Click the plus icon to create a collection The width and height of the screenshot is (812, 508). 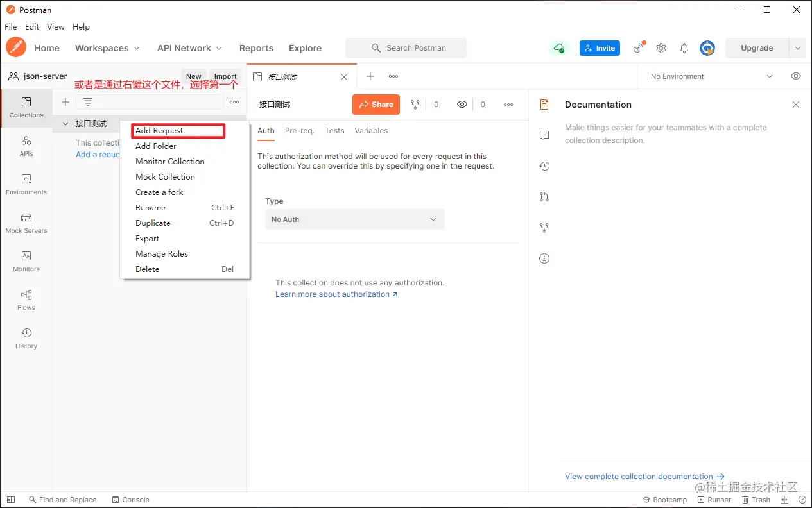point(65,102)
